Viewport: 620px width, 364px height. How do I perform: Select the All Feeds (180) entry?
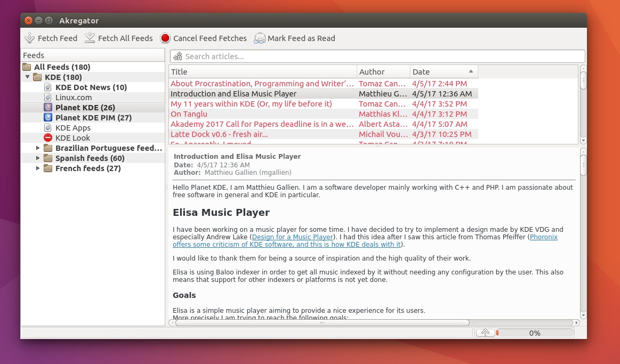[x=62, y=67]
